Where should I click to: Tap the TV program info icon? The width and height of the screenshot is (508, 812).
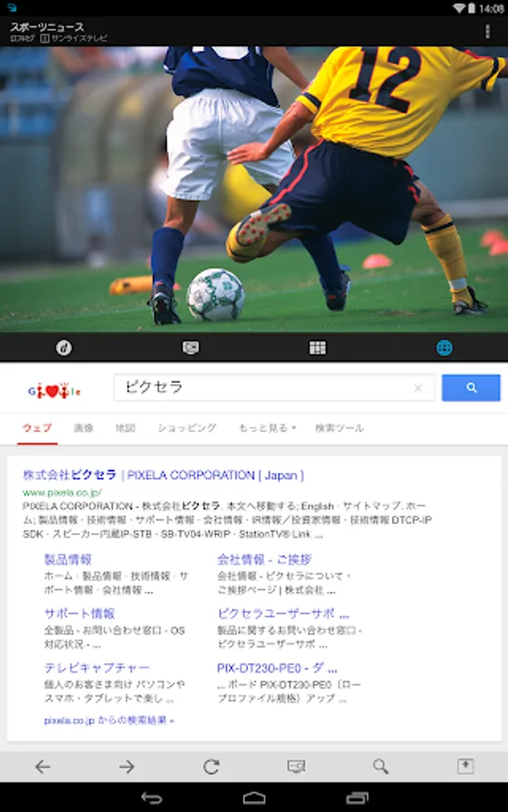190,347
